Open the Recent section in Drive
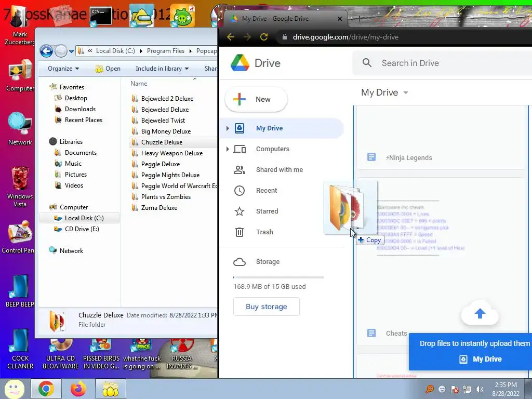 [x=282, y=191]
